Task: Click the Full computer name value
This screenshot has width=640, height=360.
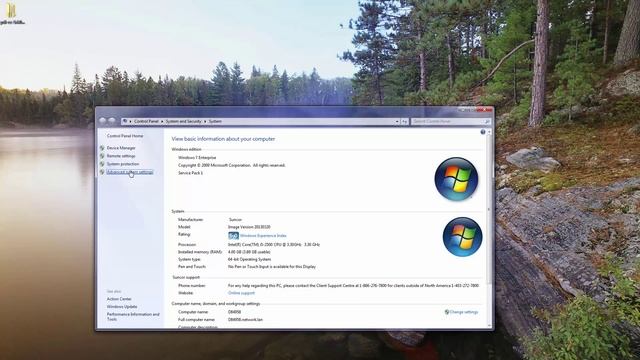Action: 245,320
